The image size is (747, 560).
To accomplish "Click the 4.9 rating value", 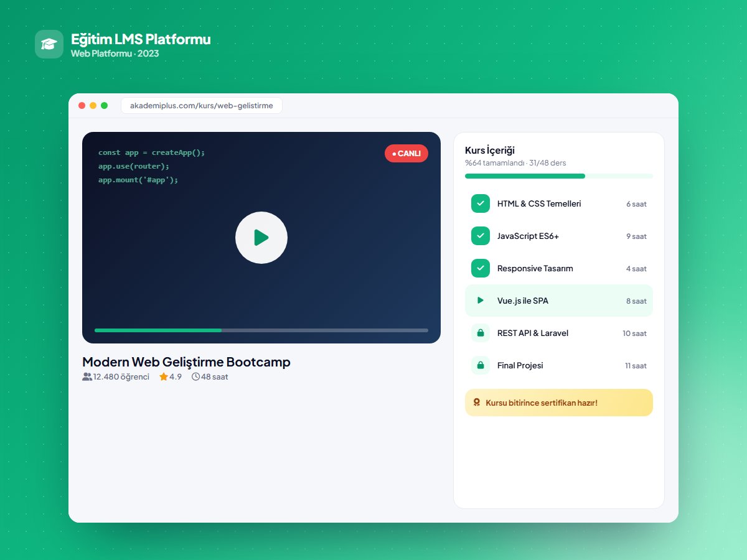I will click(176, 376).
